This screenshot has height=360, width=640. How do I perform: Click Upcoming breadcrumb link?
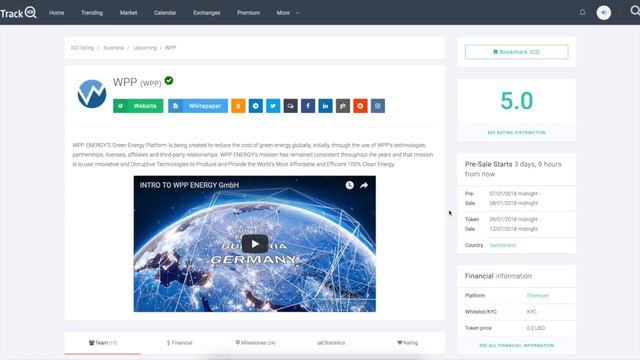[145, 48]
